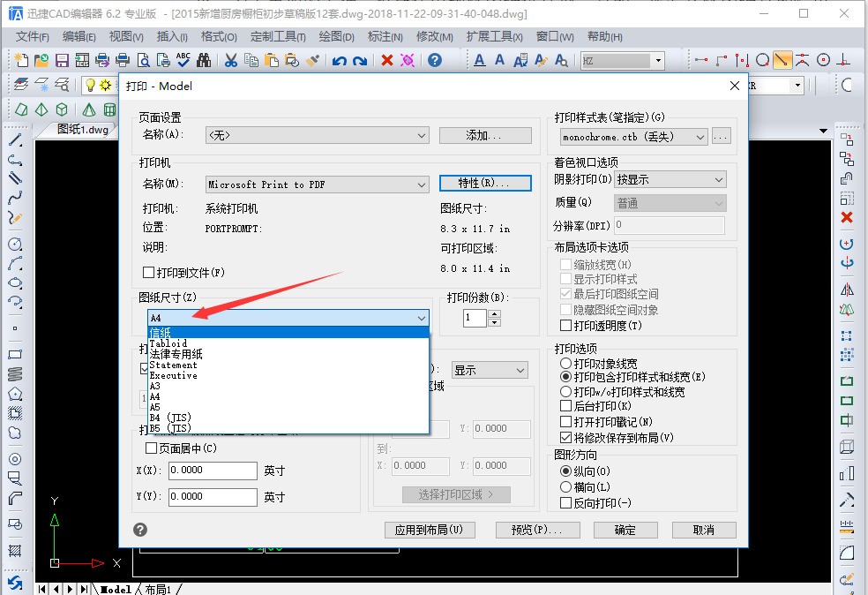Click the light bulb layer icon
Screen dimensions: 868x595
pyautogui.click(x=90, y=85)
